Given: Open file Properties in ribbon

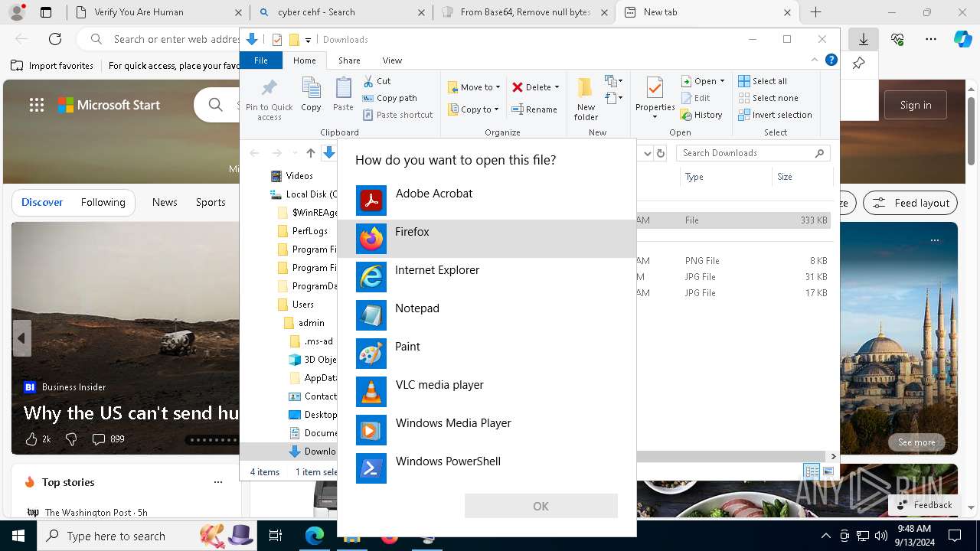Looking at the screenshot, I should pyautogui.click(x=655, y=99).
